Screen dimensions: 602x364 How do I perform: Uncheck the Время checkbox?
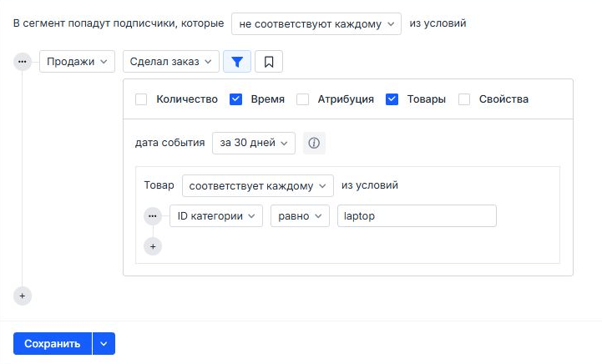(x=235, y=99)
